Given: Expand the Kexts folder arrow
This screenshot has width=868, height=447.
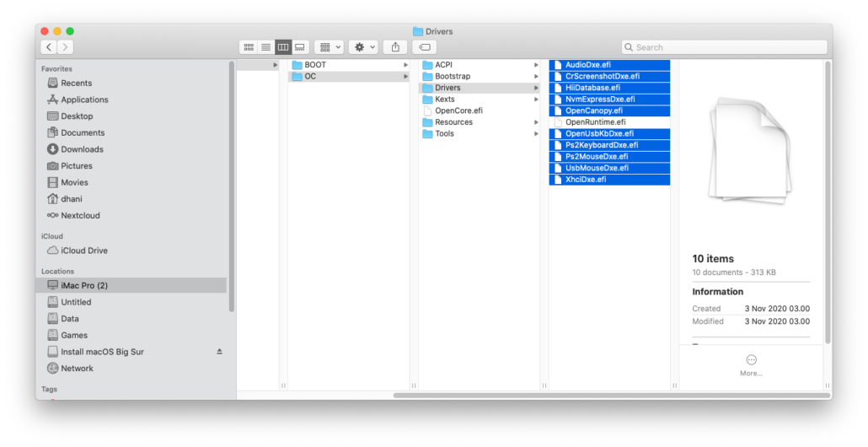Looking at the screenshot, I should pos(536,100).
